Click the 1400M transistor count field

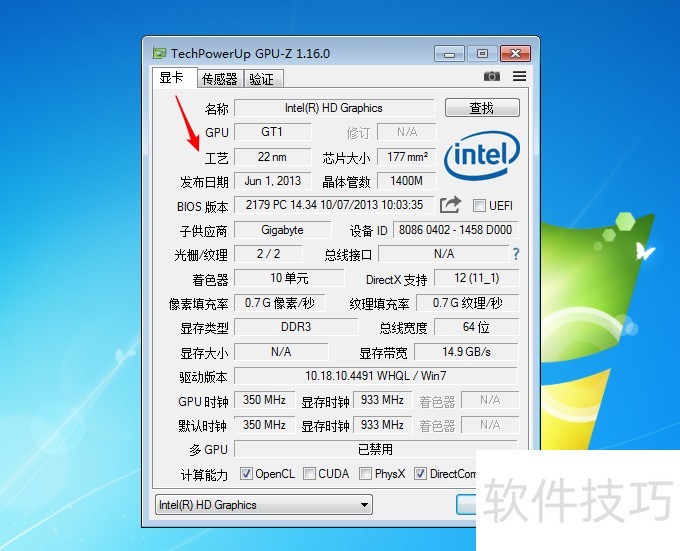(x=407, y=181)
